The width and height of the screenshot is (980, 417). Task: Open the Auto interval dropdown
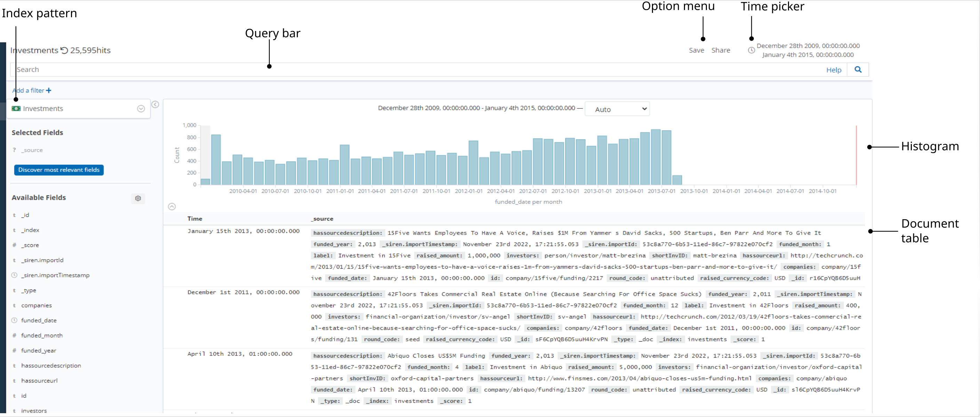(617, 109)
